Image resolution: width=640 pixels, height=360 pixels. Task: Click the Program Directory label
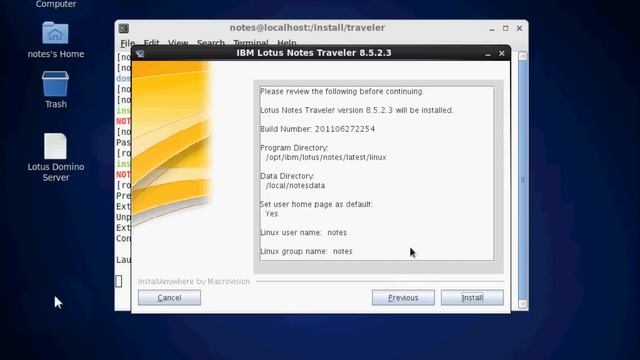tap(294, 148)
